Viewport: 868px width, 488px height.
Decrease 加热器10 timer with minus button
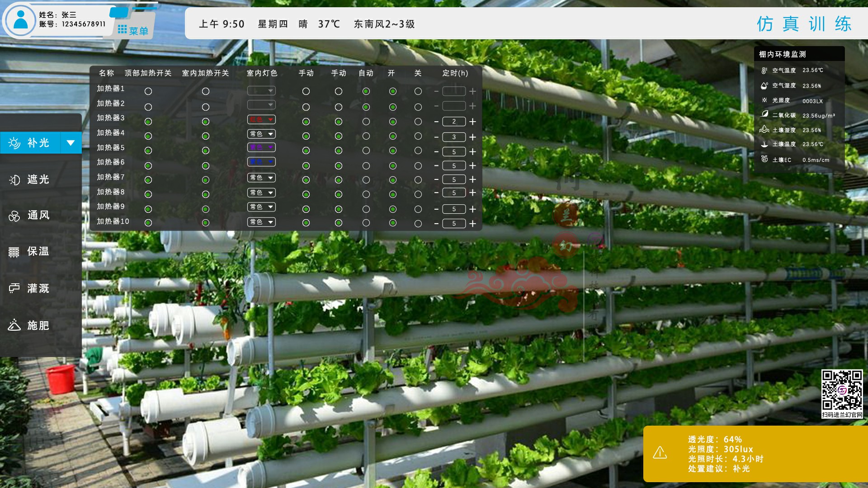point(436,224)
